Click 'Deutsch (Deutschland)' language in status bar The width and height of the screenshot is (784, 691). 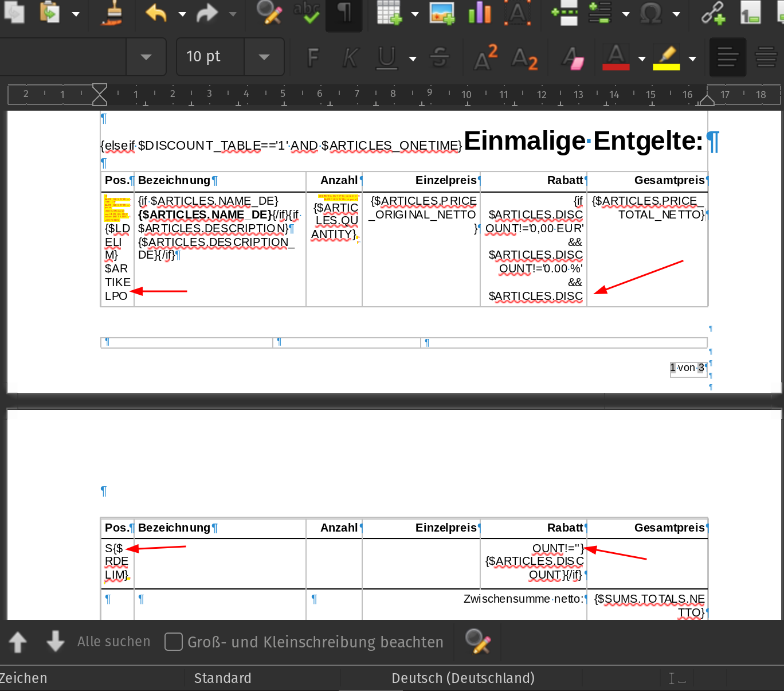click(x=462, y=678)
